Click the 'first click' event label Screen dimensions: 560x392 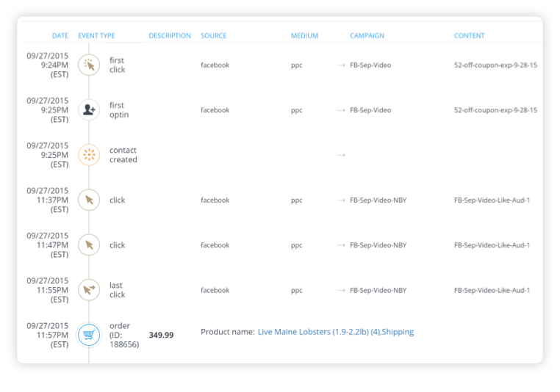(117, 65)
